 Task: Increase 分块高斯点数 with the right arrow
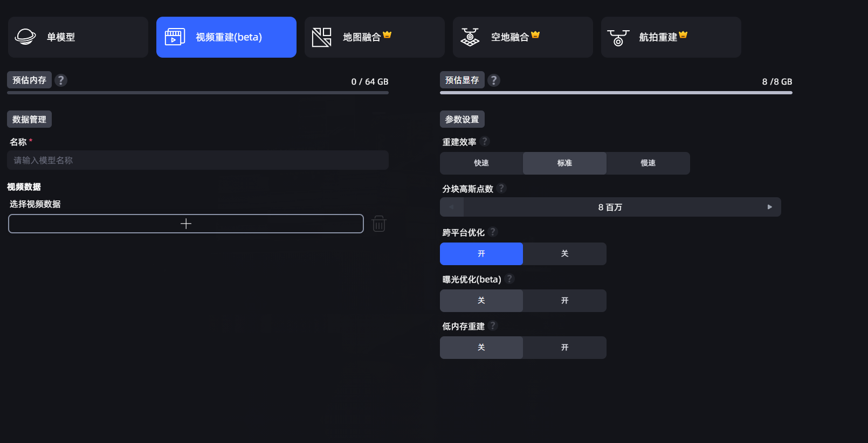(x=769, y=207)
